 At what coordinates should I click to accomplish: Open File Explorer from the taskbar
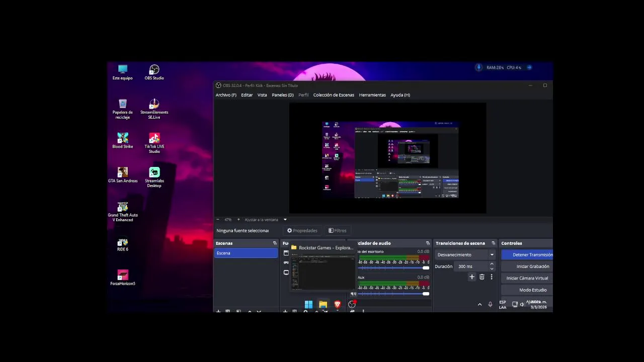(323, 304)
